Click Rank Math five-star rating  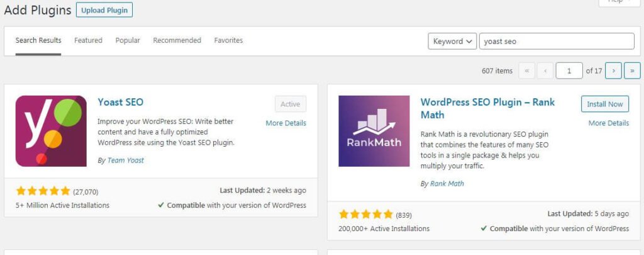click(x=366, y=214)
